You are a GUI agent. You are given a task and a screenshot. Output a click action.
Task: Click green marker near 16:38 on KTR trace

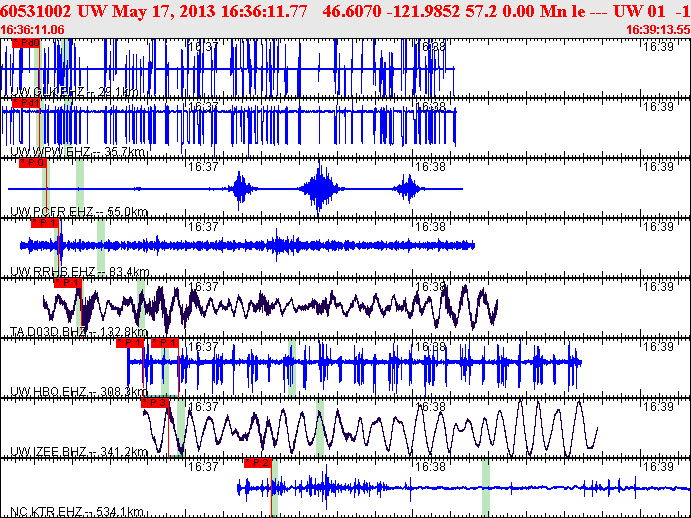[x=486, y=488]
